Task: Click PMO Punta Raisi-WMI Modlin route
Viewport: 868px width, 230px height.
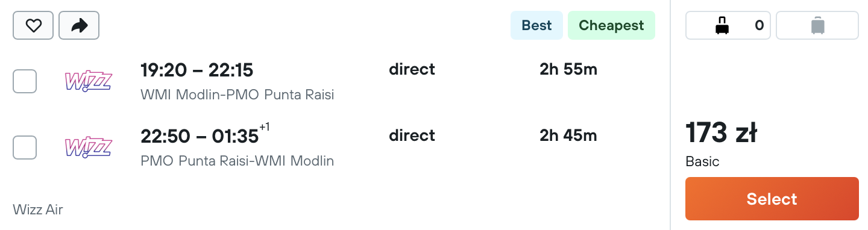Action: [237, 161]
